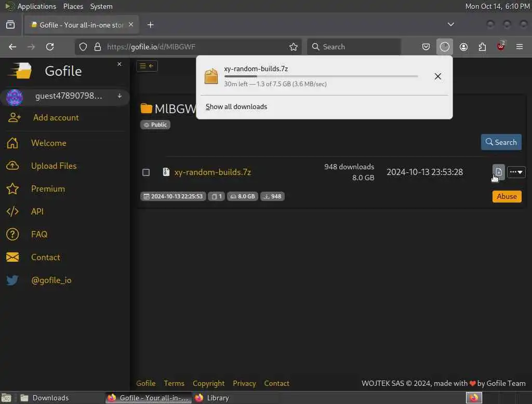The height and width of the screenshot is (404, 532).
Task: Click the 8.0 GB size badge
Action: (243, 196)
